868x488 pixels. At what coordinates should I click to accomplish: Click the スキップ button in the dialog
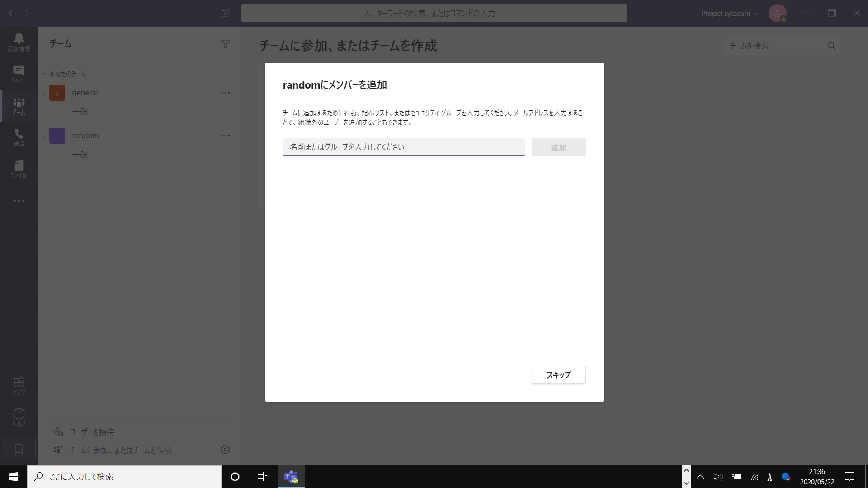point(558,375)
